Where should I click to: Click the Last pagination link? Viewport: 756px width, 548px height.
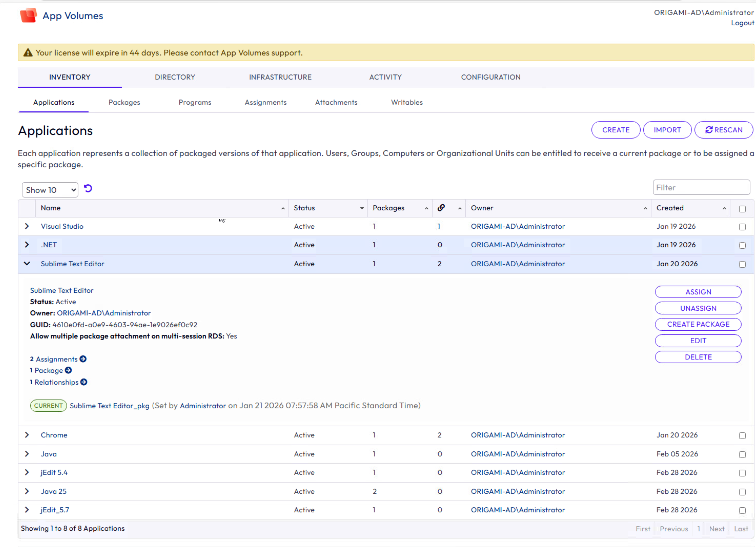[x=741, y=529]
